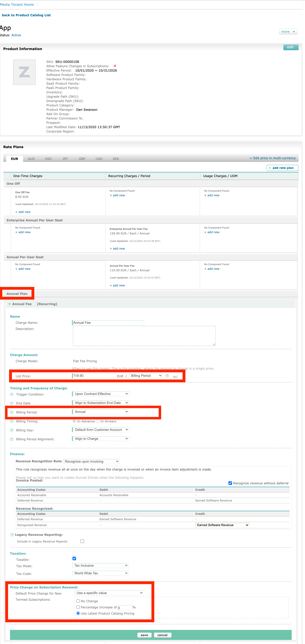Image resolution: width=305 pixels, height=644 pixels.
Task: Open Revenue Recognition Rule dropdown
Action: (92, 462)
